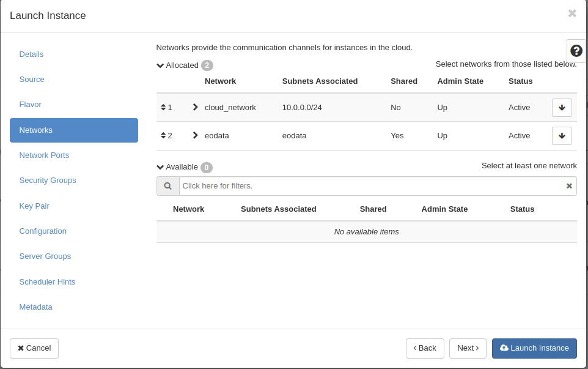This screenshot has height=369, width=588.
Task: Click the Launch Instance button
Action: click(534, 348)
